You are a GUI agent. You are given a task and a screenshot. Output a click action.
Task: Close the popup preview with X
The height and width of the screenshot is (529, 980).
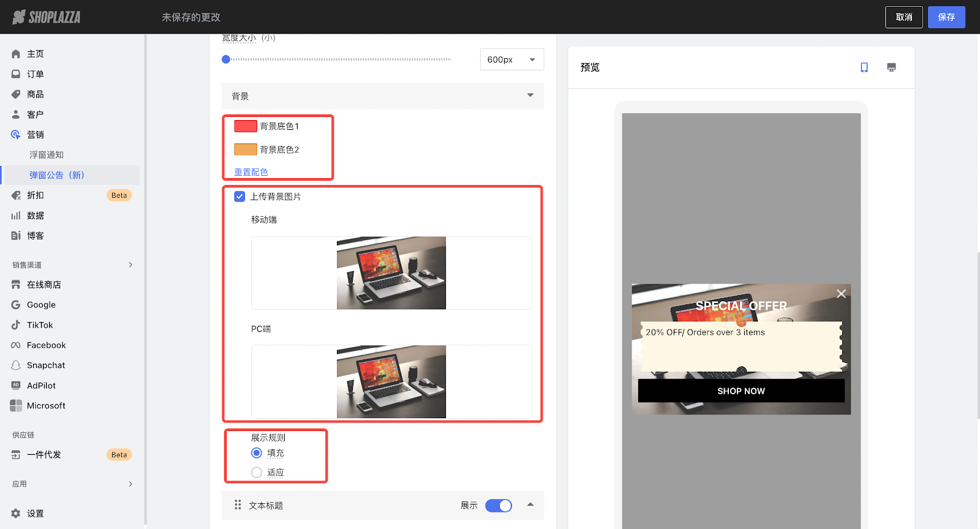[842, 294]
